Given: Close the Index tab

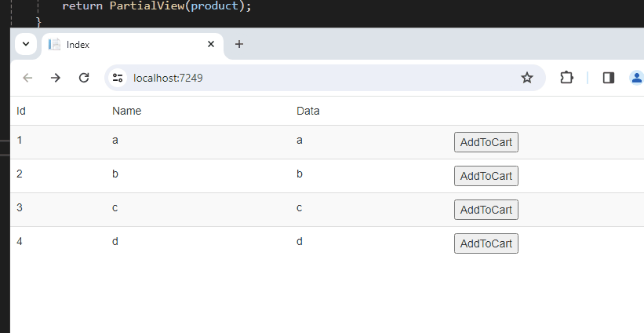Looking at the screenshot, I should (x=210, y=44).
